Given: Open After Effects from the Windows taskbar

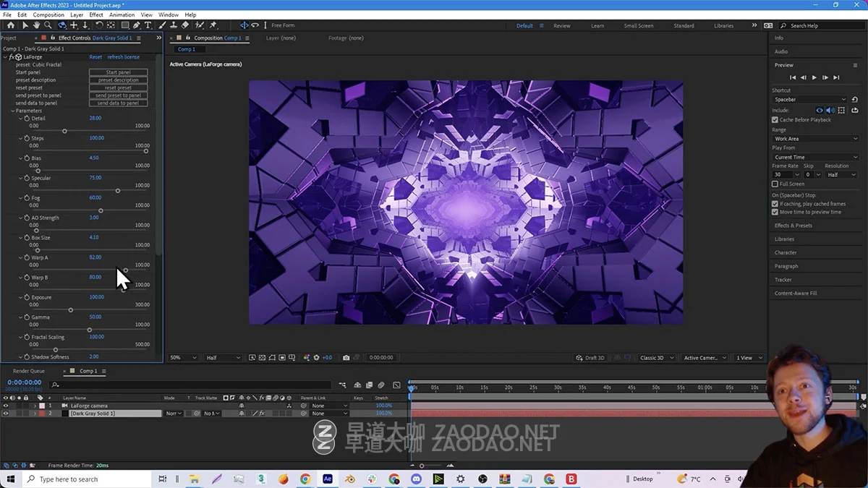Looking at the screenshot, I should tap(327, 479).
